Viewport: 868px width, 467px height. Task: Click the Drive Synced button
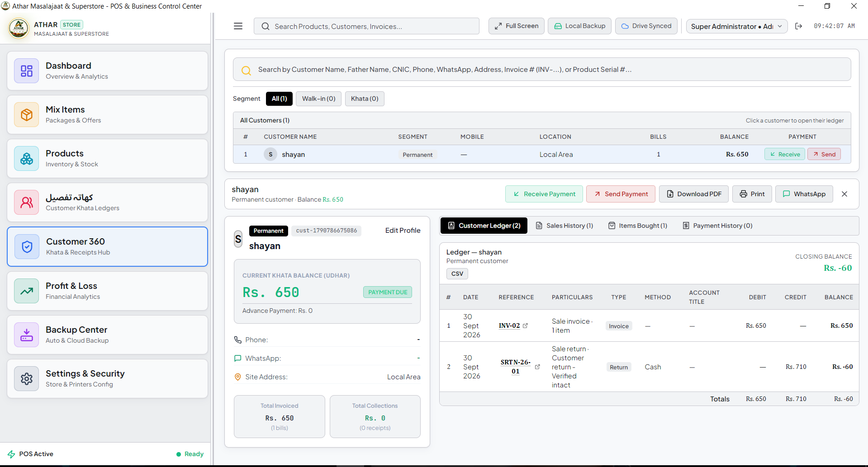click(646, 26)
